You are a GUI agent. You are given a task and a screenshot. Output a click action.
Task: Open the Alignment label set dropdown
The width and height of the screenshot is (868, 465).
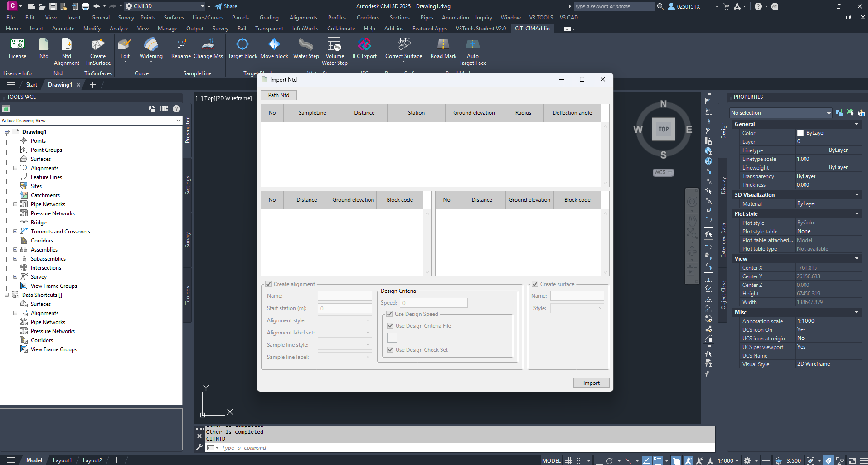pyautogui.click(x=344, y=333)
